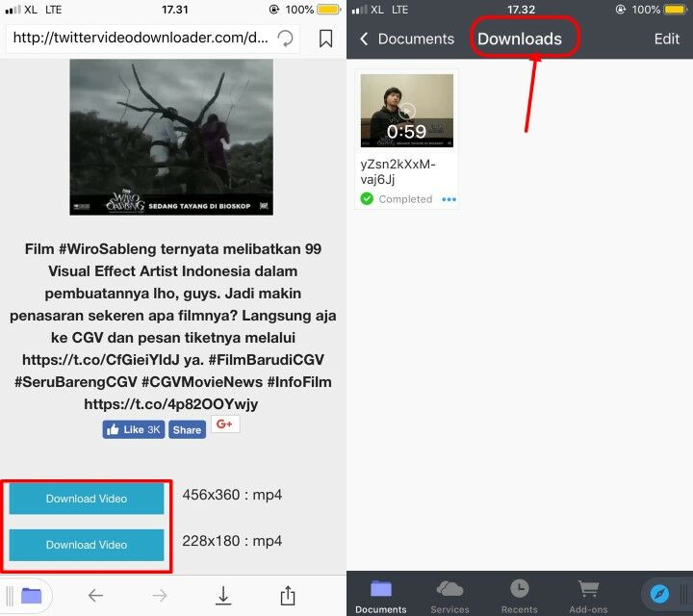Tap the Completed status text

click(x=405, y=199)
